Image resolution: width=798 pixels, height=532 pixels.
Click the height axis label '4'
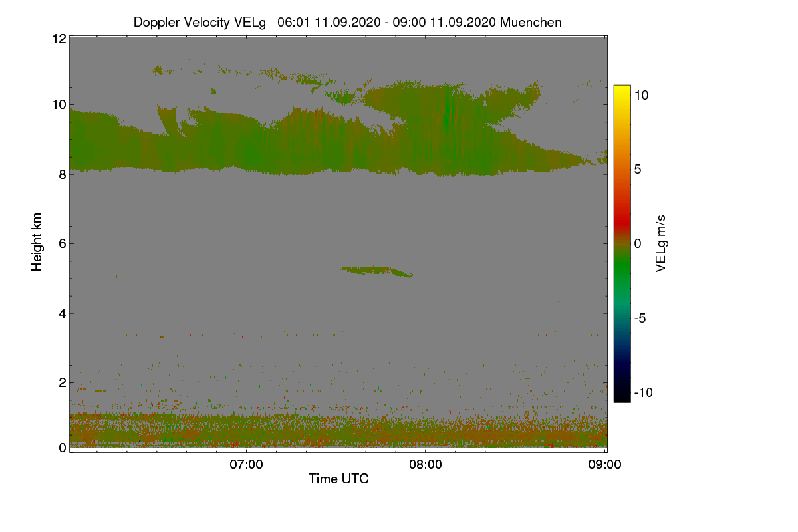pos(62,313)
